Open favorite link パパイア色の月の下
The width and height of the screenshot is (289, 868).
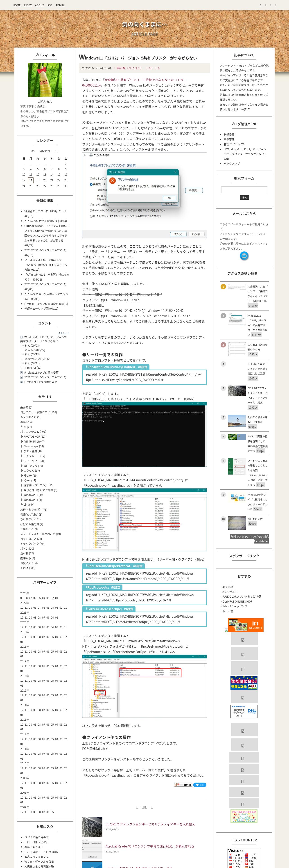point(36,837)
